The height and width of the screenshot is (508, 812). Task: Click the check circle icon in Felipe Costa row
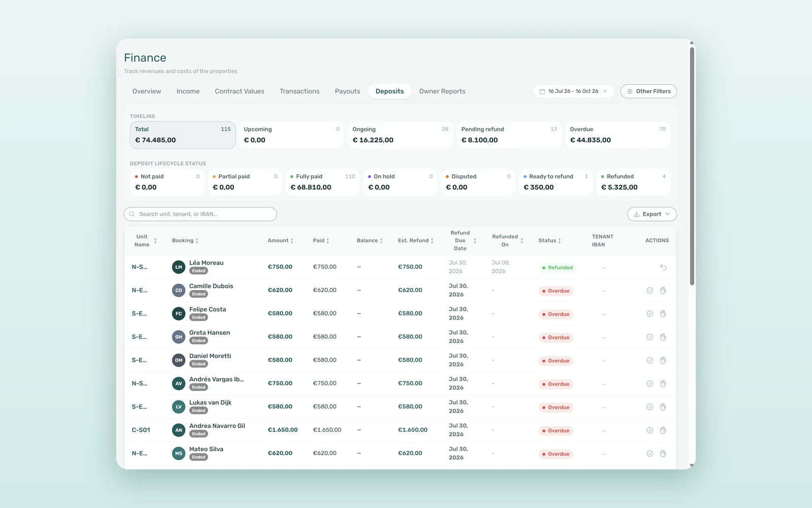coord(650,314)
